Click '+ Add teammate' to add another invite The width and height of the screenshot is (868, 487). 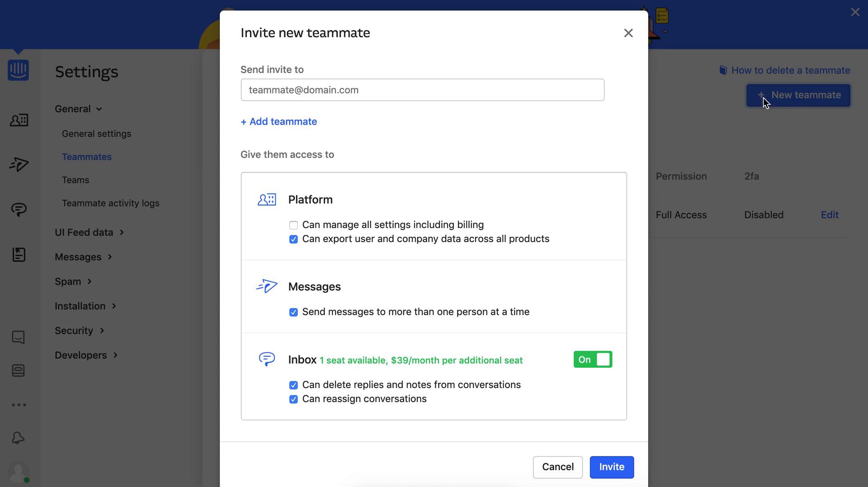click(278, 122)
